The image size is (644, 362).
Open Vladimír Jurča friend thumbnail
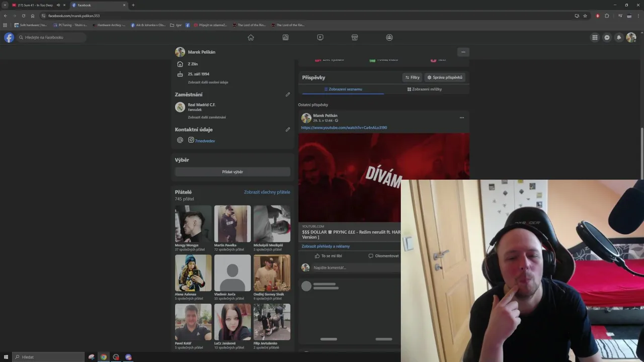232,273
